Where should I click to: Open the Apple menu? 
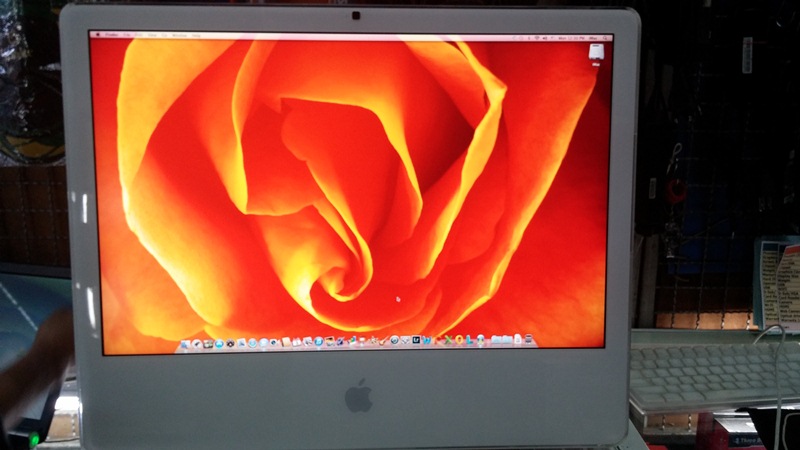98,35
